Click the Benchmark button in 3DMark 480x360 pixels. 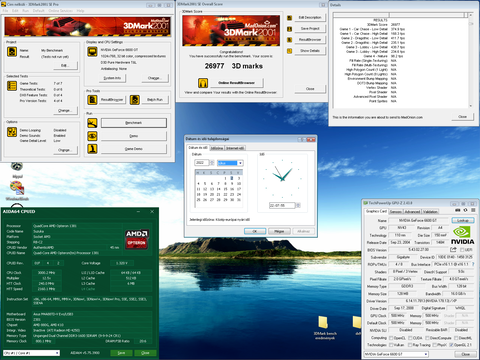click(134, 123)
